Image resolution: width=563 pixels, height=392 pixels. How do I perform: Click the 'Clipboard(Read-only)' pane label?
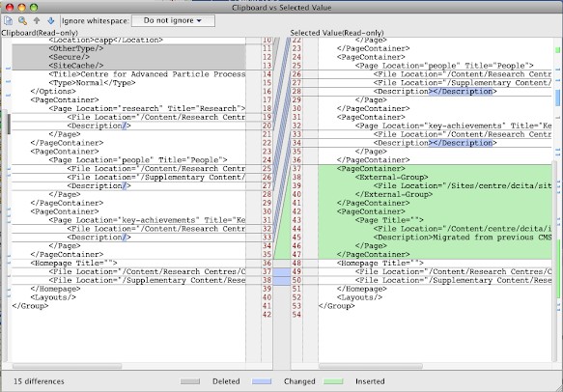click(x=40, y=33)
